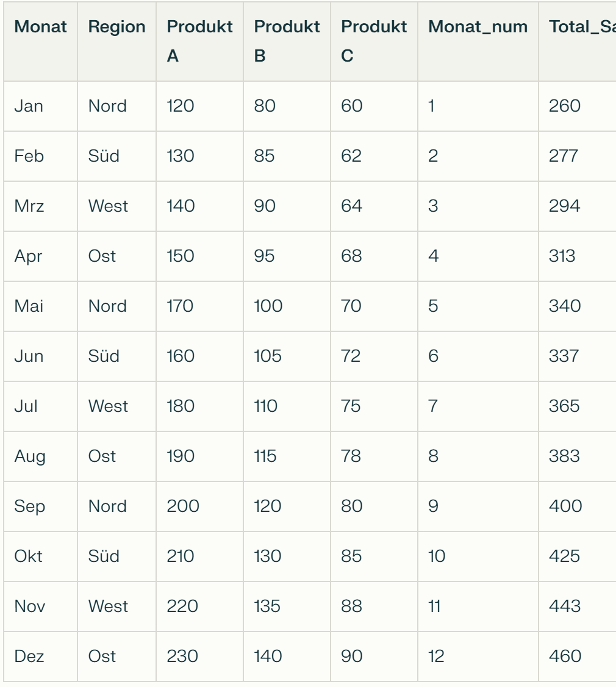Click Monat_num value 7 in Jul row
Viewport: 616px width, 687px height.
coord(478,406)
